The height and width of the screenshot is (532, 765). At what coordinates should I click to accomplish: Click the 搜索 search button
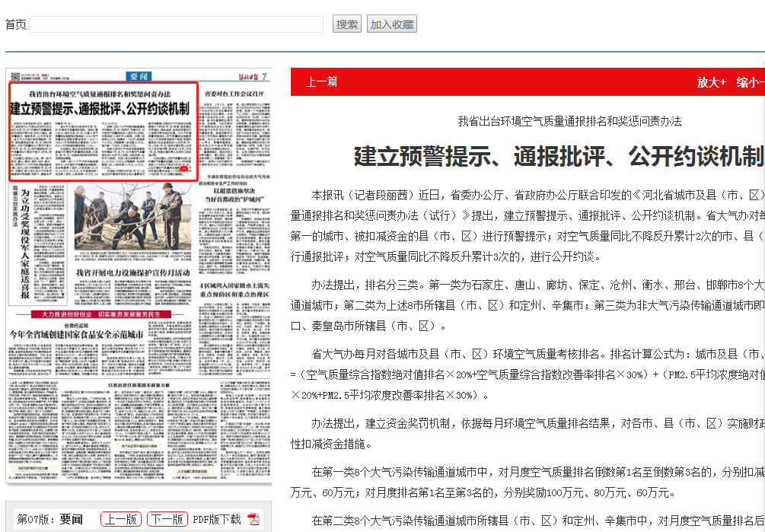(347, 24)
